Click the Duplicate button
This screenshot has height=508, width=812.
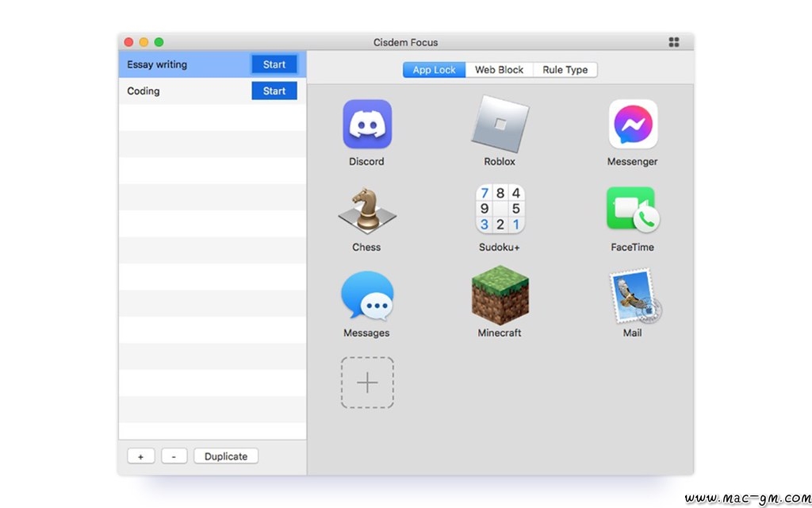pyautogui.click(x=226, y=456)
